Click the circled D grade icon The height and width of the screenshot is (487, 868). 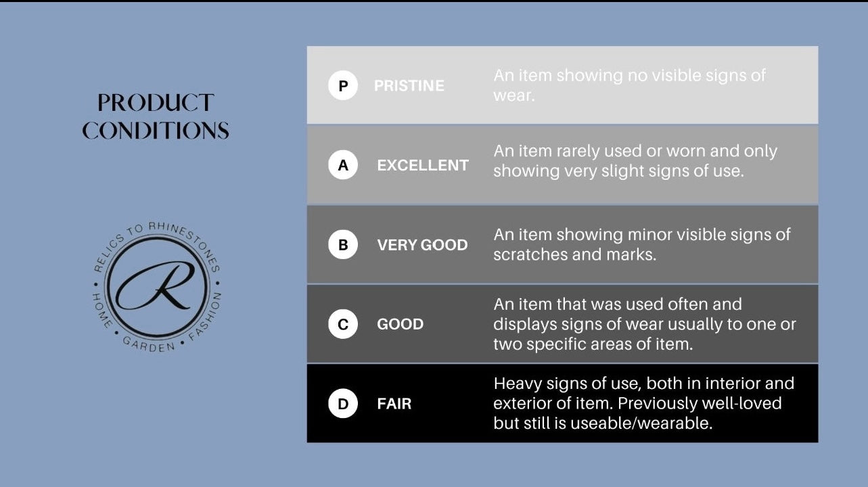[343, 404]
